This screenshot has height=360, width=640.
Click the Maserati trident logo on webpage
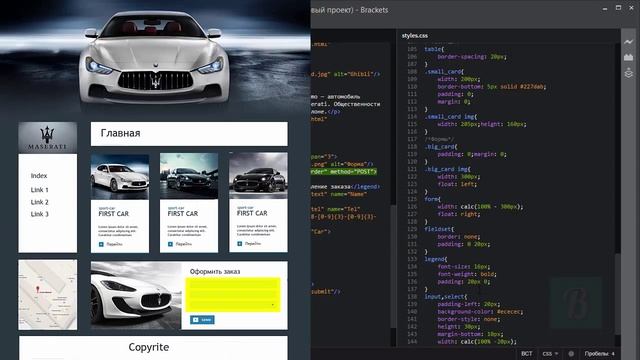tap(47, 138)
